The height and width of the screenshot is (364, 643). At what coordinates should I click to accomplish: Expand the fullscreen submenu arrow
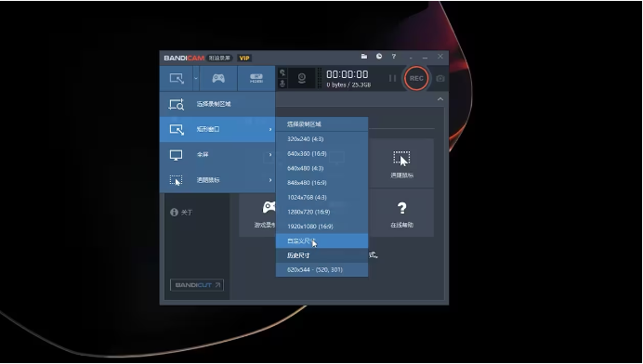click(x=270, y=154)
